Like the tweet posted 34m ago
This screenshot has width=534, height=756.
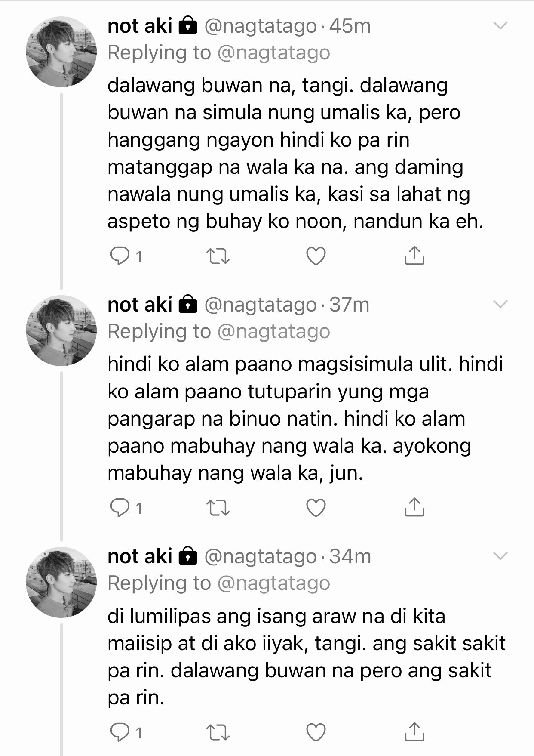(x=316, y=733)
